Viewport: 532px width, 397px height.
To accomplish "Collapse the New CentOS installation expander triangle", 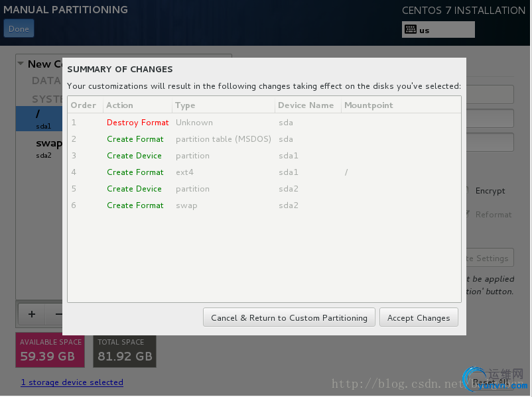I will [x=21, y=64].
